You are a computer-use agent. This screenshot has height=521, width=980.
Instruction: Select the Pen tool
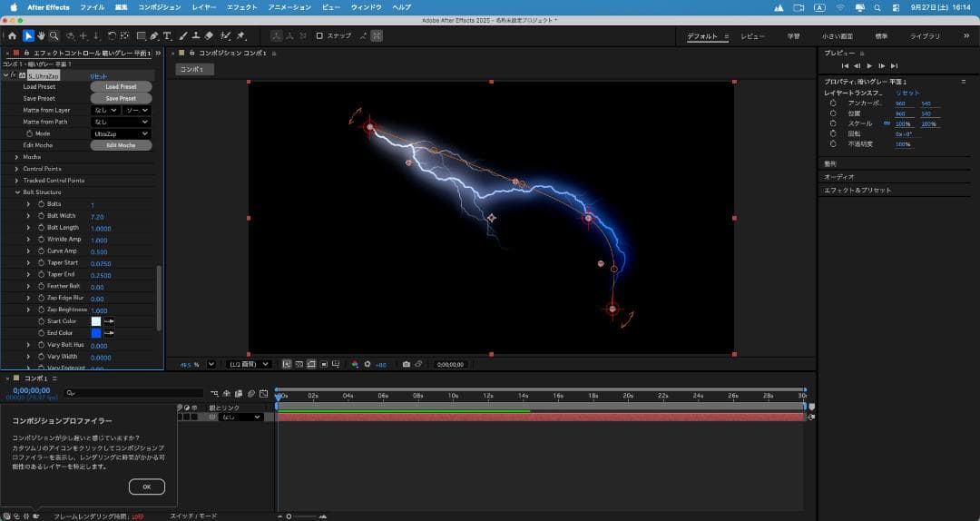pyautogui.click(x=154, y=36)
